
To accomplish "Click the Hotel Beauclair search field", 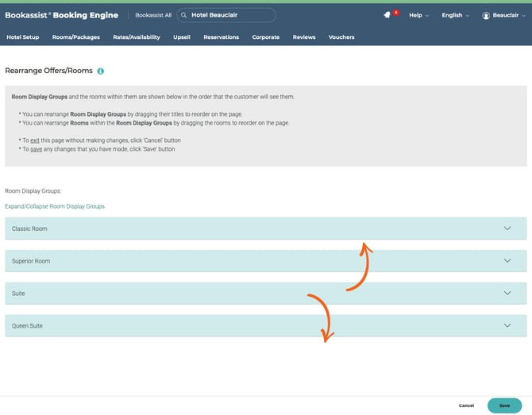I will (230, 15).
